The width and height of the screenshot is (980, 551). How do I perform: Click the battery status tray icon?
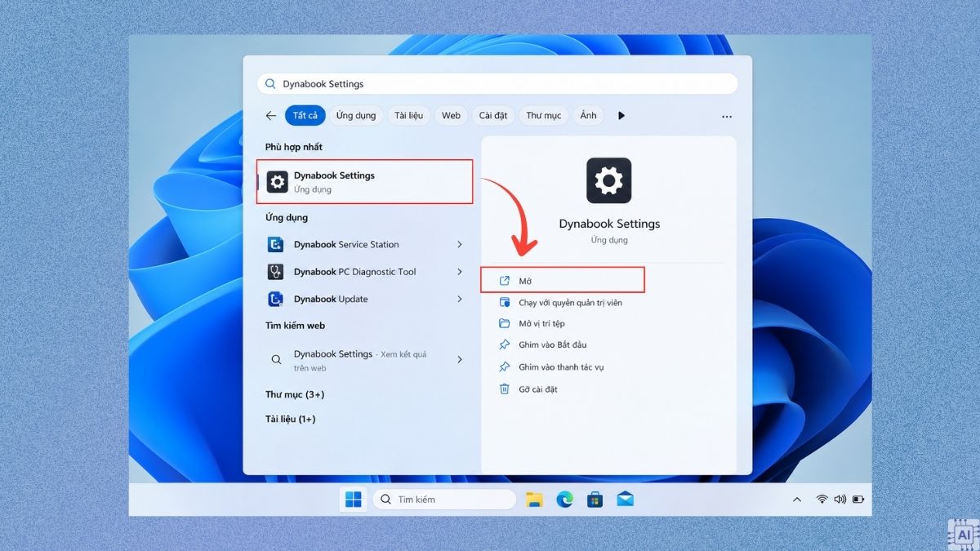(x=858, y=500)
